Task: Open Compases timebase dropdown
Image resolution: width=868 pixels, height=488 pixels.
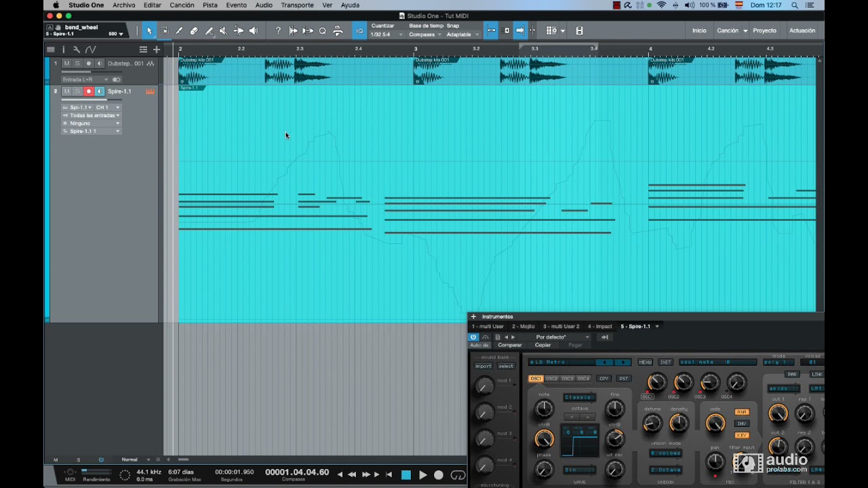Action: [425, 35]
